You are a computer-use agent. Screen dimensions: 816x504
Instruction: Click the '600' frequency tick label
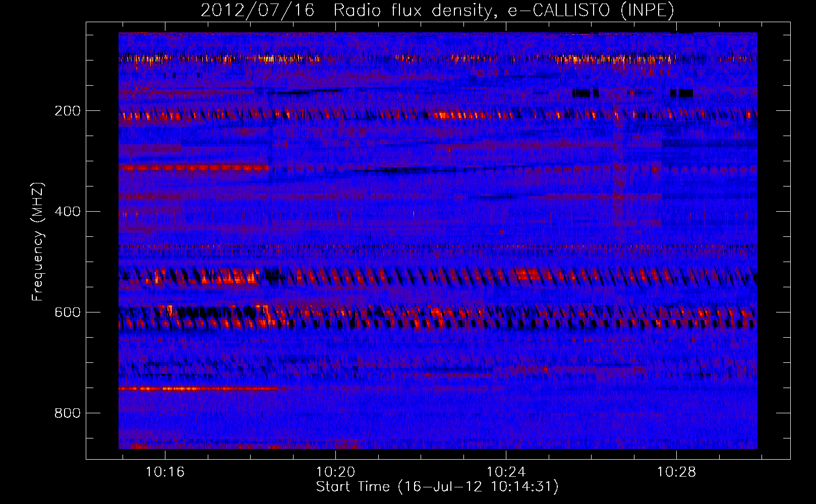point(68,312)
